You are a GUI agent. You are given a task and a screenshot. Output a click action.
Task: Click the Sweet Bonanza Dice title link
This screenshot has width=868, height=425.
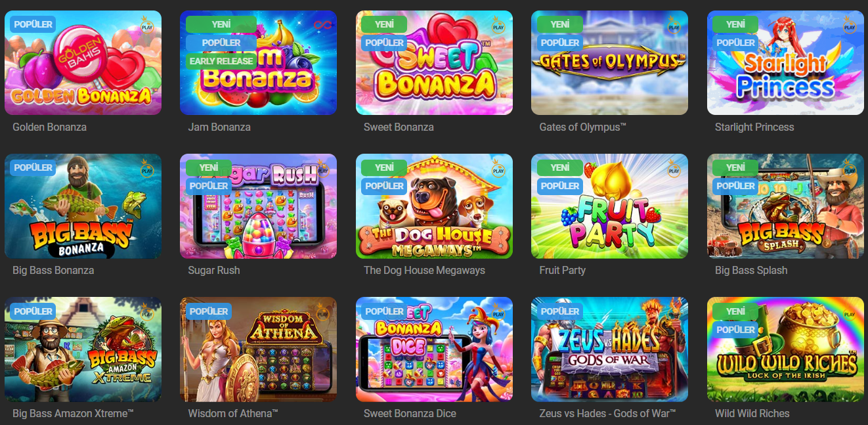410,413
